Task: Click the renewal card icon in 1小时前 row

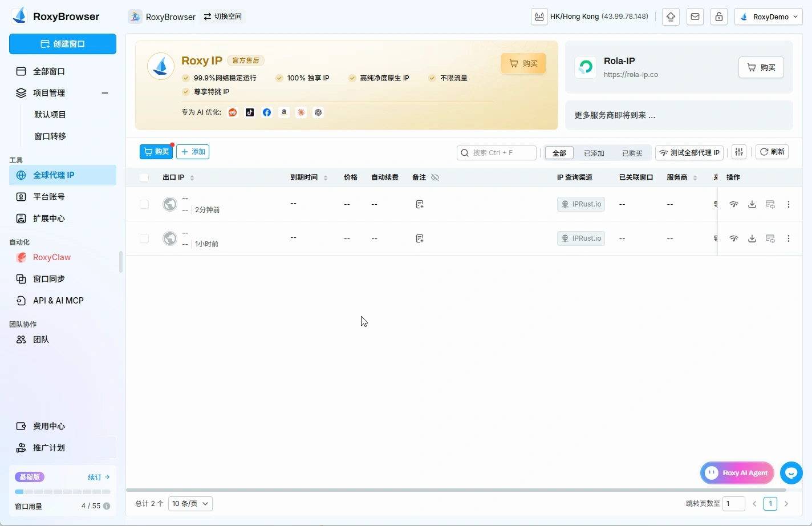Action: click(770, 238)
